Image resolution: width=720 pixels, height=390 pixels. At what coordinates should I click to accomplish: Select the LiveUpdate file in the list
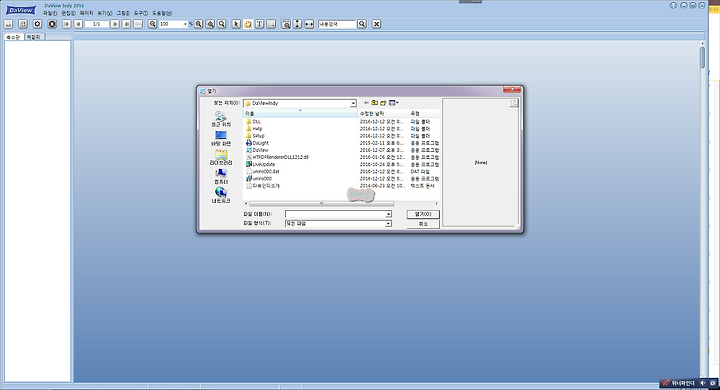[260, 164]
